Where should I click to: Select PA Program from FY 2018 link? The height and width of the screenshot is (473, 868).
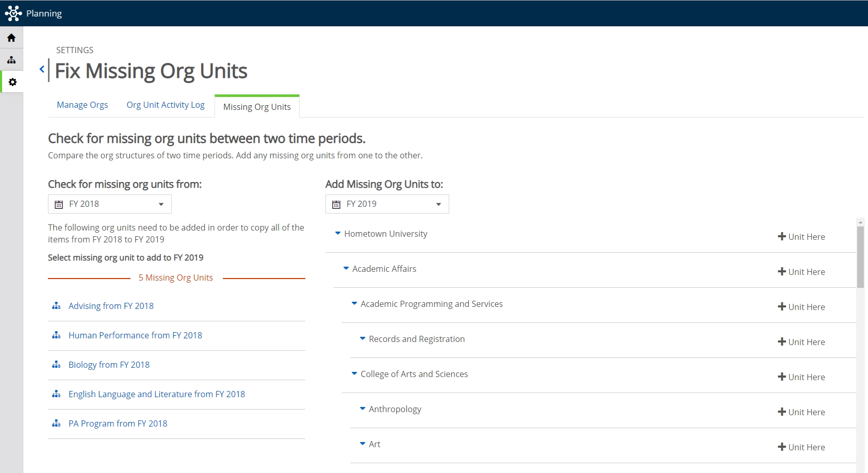point(118,423)
